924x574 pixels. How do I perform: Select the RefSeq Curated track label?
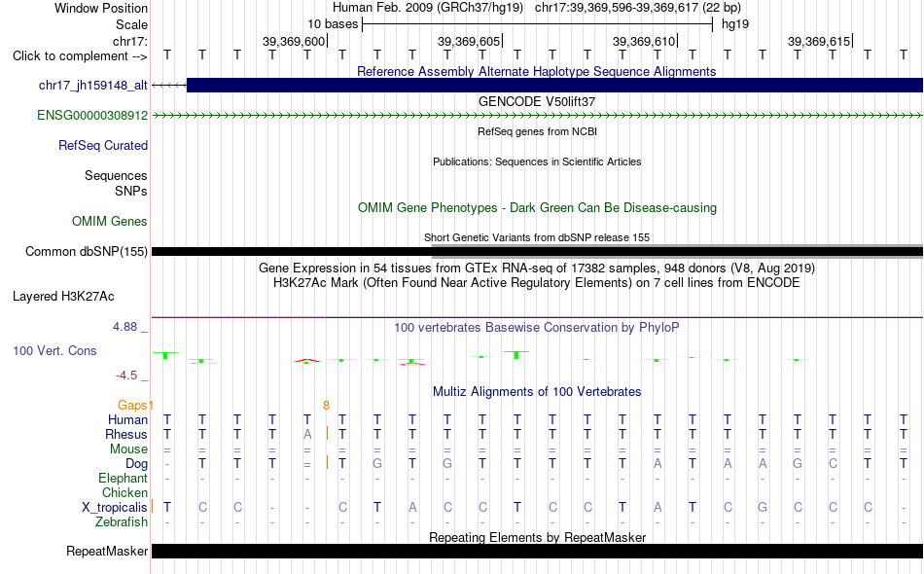click(x=103, y=146)
